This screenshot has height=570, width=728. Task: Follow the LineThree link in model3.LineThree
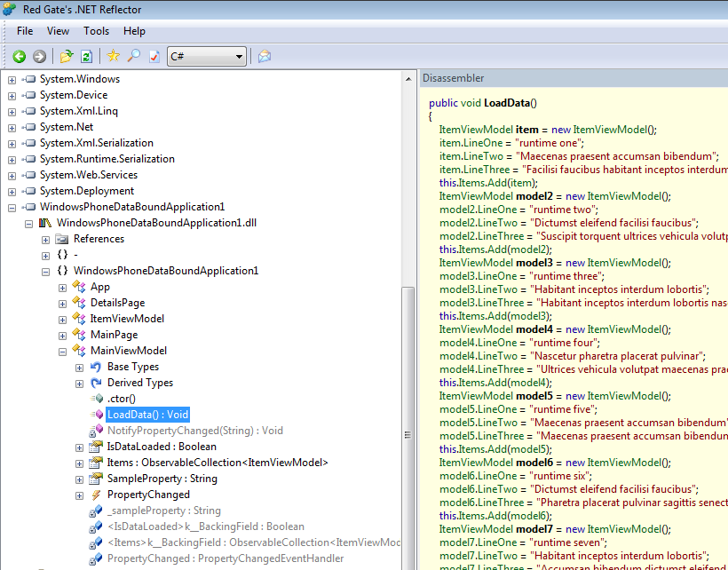tap(501, 303)
